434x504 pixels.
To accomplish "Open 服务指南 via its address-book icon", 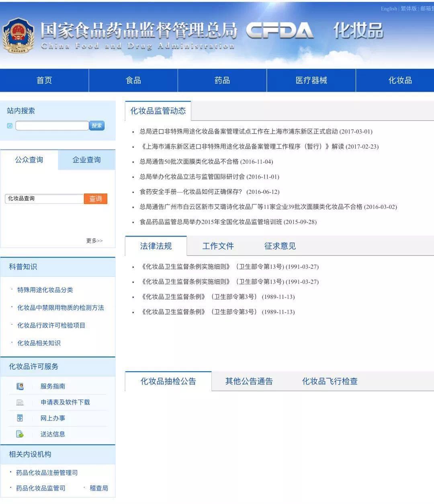I will 20,386.
